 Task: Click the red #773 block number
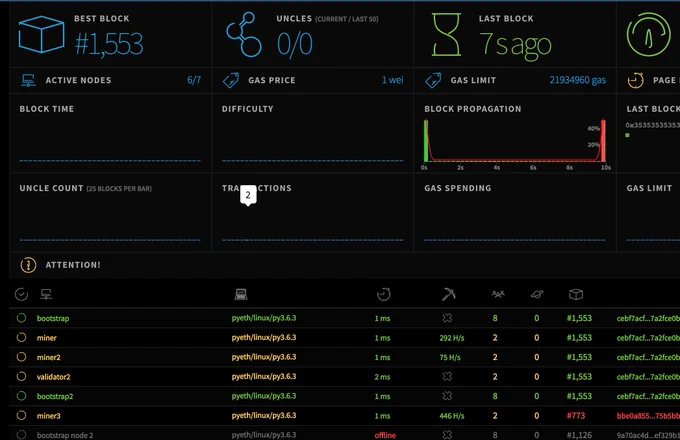[575, 415]
